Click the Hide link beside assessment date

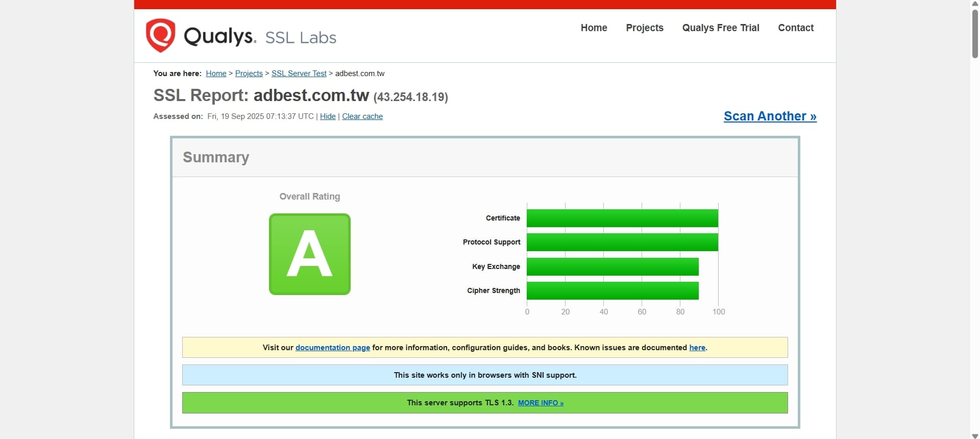point(328,116)
